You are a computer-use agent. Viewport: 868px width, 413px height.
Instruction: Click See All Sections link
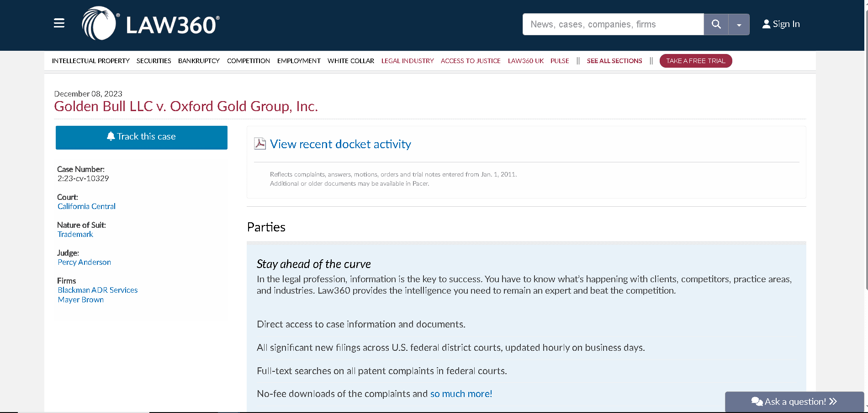pyautogui.click(x=614, y=61)
